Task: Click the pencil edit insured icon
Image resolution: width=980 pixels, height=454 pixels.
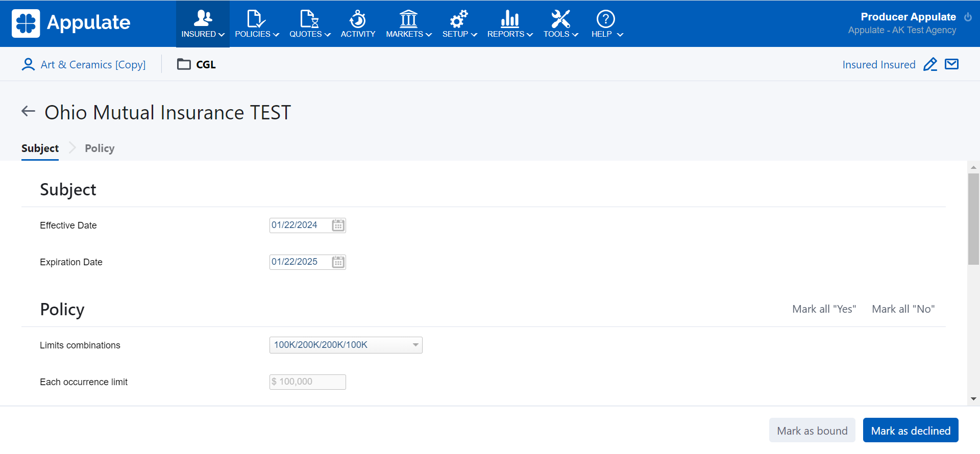Action: (930, 64)
